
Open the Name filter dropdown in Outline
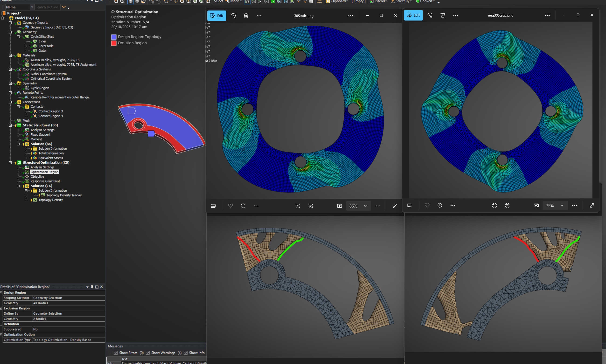click(x=32, y=7)
